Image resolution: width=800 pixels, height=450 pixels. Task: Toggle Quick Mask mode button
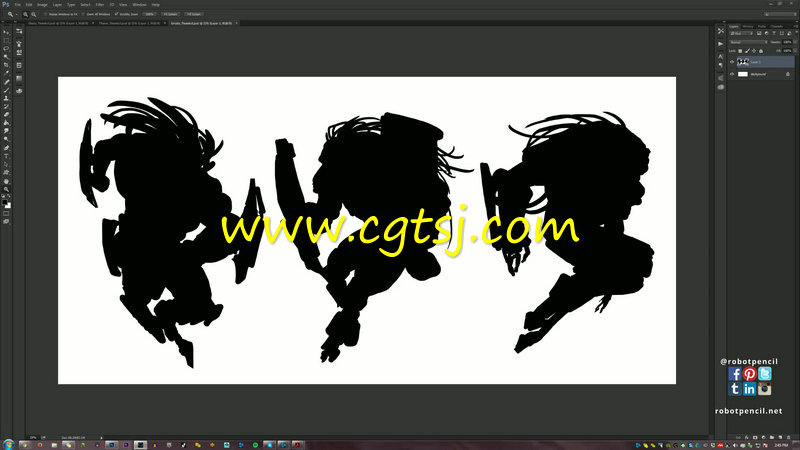[x=6, y=213]
